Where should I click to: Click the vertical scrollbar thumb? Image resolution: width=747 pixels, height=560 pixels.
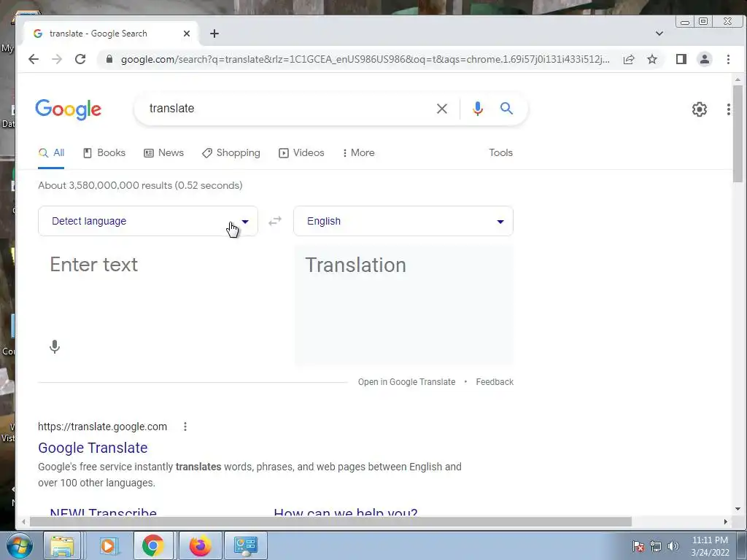click(738, 133)
